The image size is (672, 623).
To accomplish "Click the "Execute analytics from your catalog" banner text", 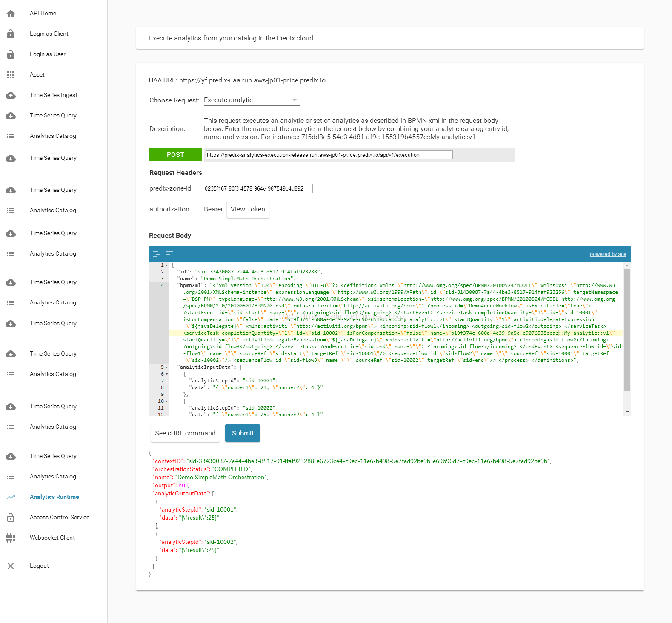I will 232,38.
